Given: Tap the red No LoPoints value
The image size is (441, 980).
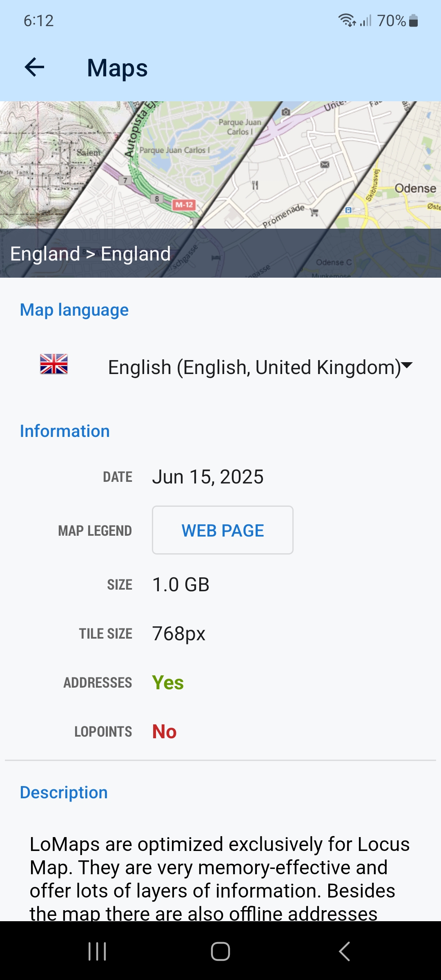Looking at the screenshot, I should click(164, 732).
